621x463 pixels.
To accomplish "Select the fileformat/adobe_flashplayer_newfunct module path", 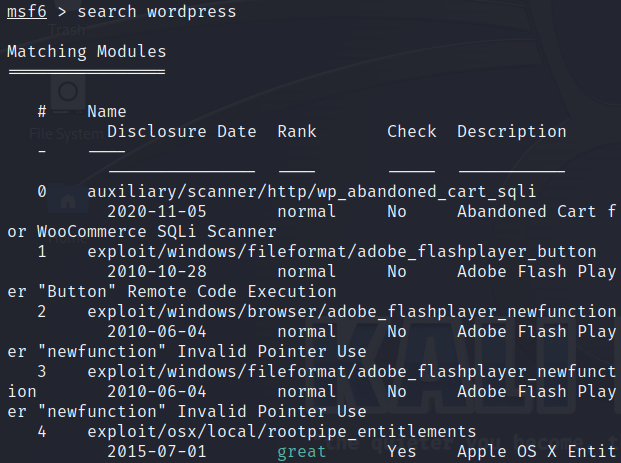I will pos(352,372).
